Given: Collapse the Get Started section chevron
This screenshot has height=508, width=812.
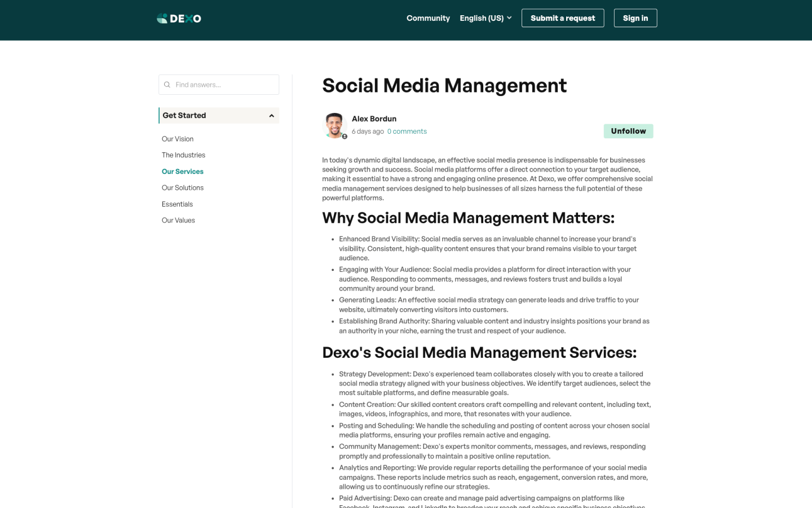Looking at the screenshot, I should (x=271, y=116).
